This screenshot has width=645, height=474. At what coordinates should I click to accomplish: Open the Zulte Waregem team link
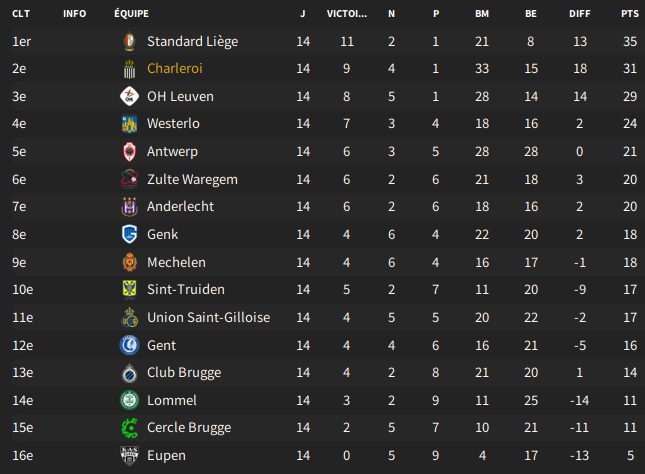click(x=193, y=179)
